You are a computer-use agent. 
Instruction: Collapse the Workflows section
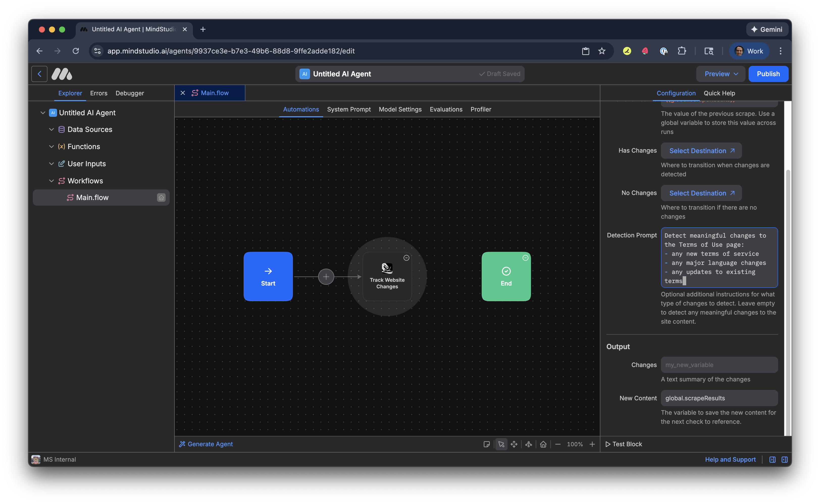click(52, 181)
